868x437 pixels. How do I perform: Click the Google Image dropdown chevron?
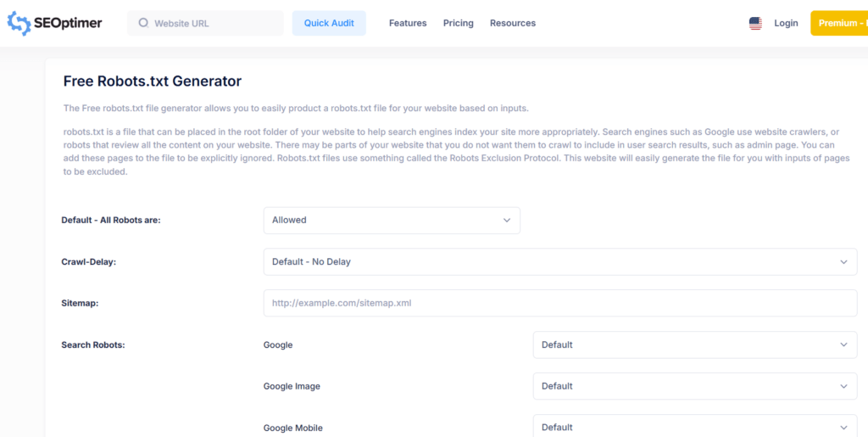click(843, 386)
